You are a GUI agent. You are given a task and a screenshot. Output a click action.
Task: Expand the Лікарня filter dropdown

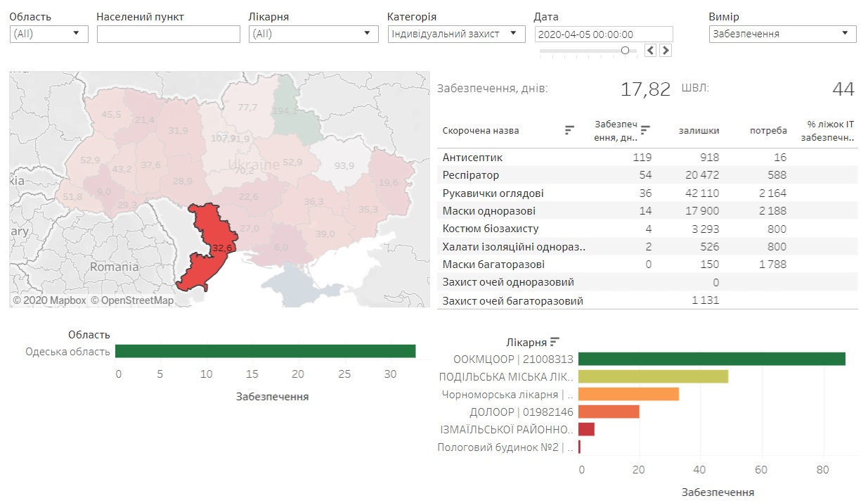click(x=313, y=34)
